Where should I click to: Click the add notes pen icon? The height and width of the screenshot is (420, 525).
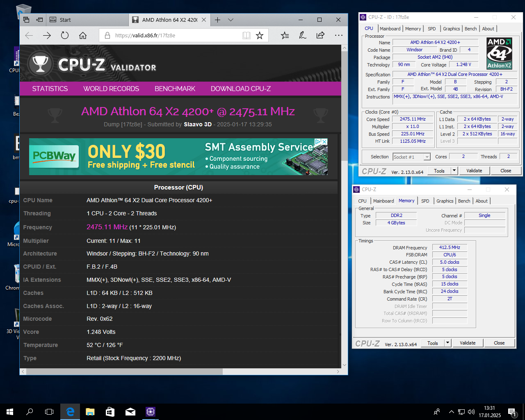click(303, 35)
